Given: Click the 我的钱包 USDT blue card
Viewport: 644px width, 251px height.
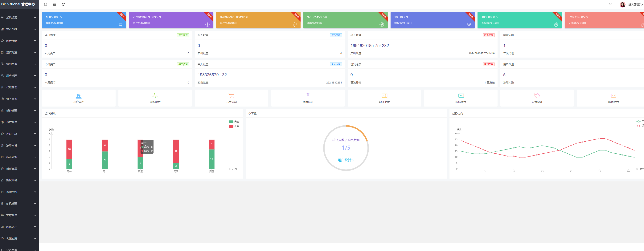Looking at the screenshot, I should tap(84, 20).
